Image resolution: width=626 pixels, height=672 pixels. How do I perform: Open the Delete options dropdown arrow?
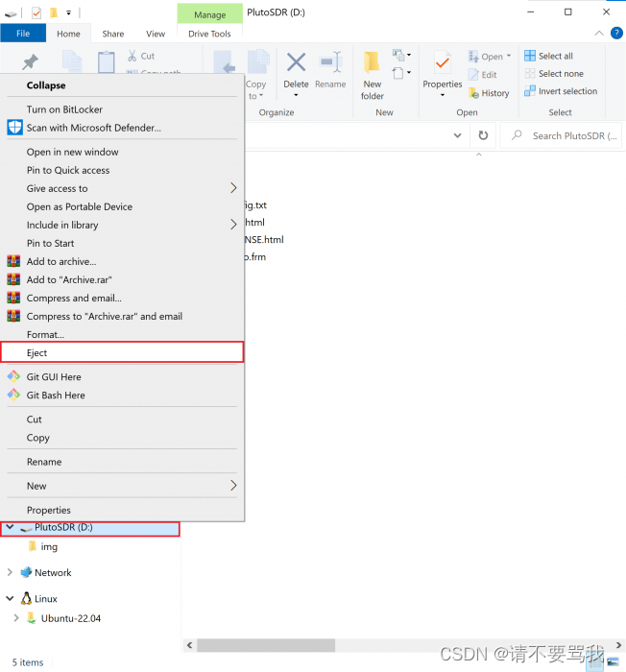[x=296, y=95]
